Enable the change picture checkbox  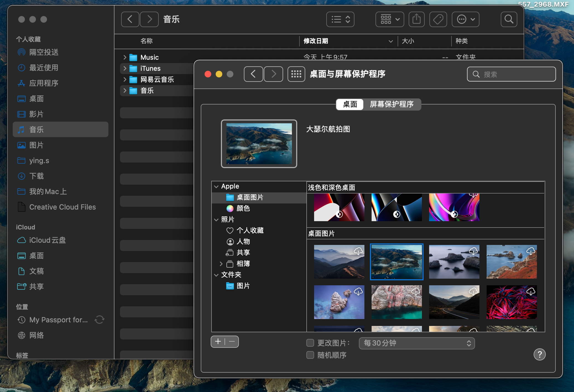[x=310, y=343]
